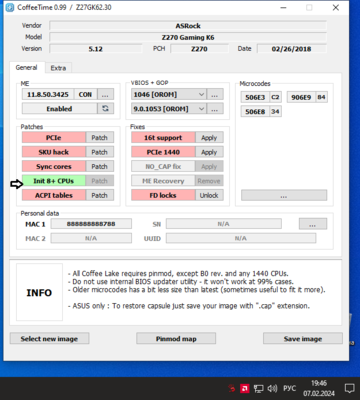Open the network tray icon
Viewport: 360px width, 400px height.
click(258, 388)
